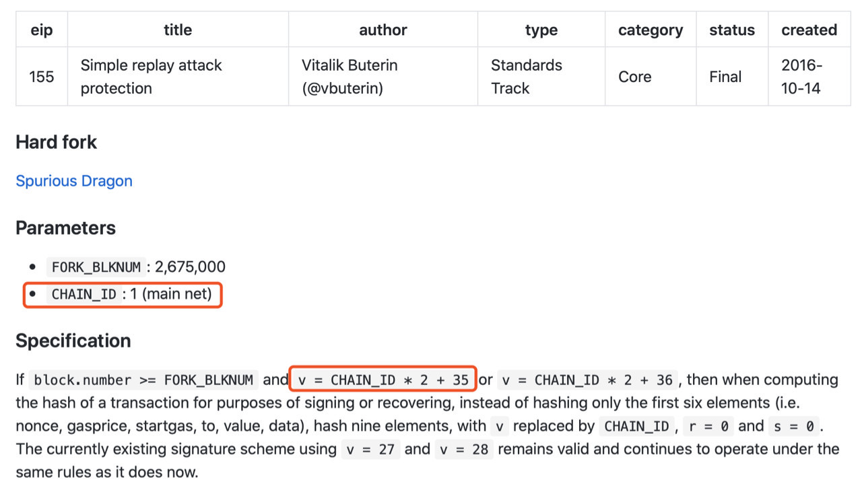
Task: Click the 'author' column header
Action: point(383,30)
